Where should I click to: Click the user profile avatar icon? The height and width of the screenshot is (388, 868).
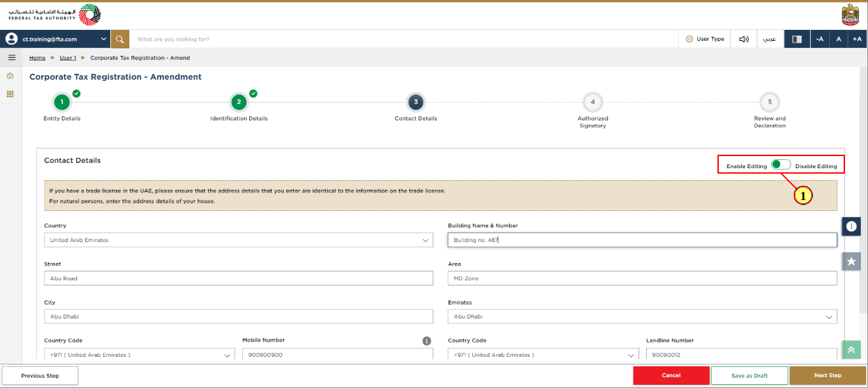[x=11, y=39]
